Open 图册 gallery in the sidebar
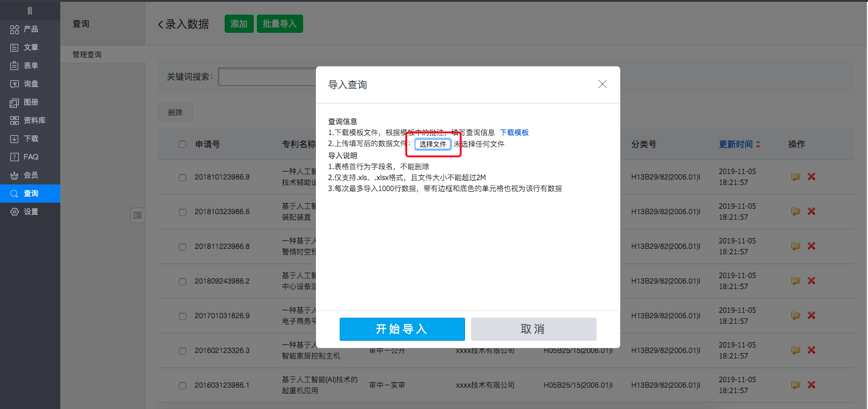 pyautogui.click(x=30, y=102)
